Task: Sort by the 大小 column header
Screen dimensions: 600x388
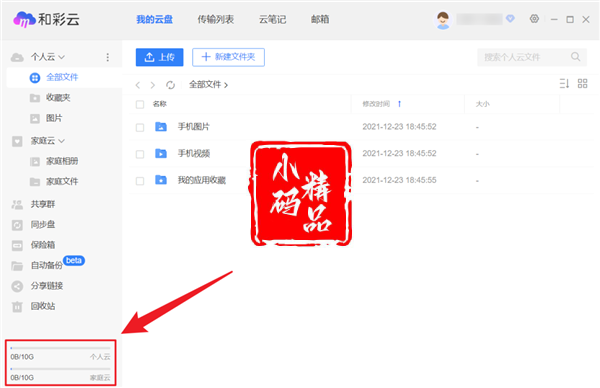Action: pyautogui.click(x=483, y=104)
